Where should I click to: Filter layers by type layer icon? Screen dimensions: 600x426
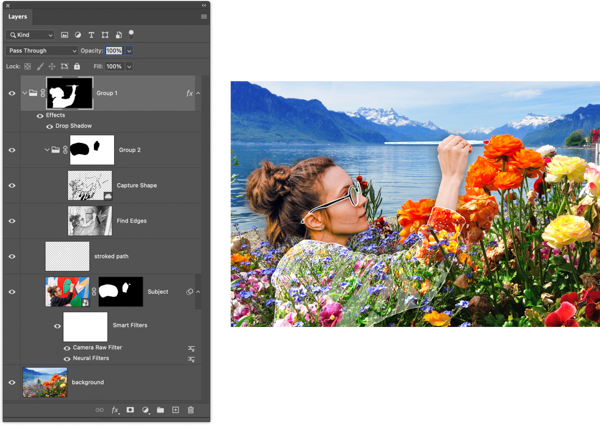(91, 35)
